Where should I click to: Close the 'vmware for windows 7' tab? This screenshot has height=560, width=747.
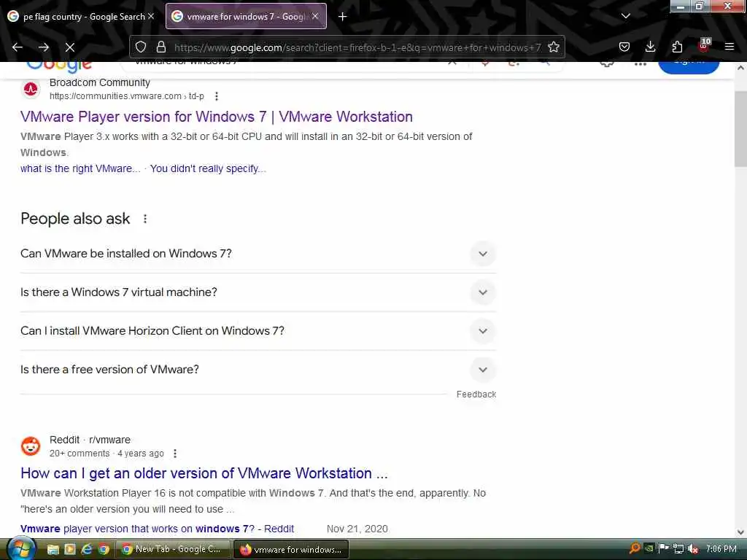tap(315, 16)
